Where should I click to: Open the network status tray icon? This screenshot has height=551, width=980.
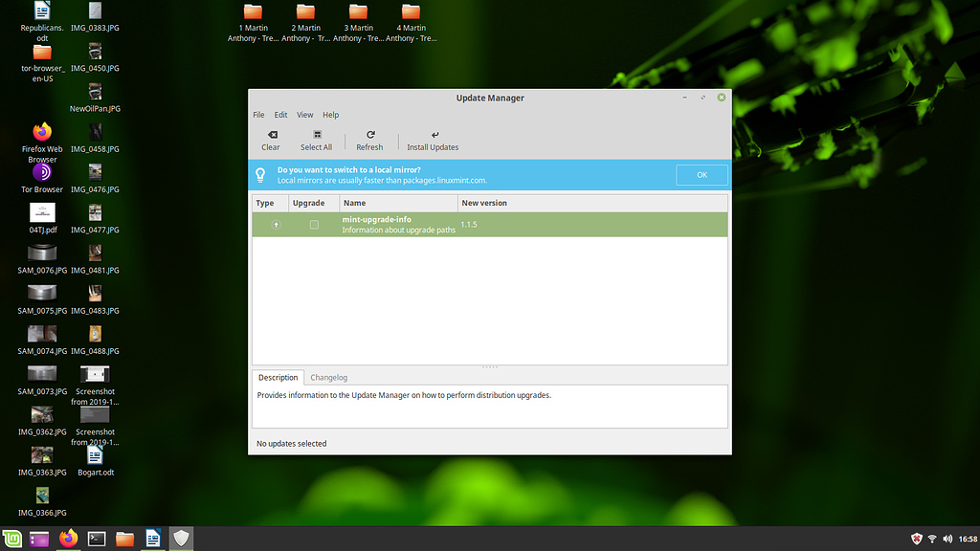click(x=932, y=539)
